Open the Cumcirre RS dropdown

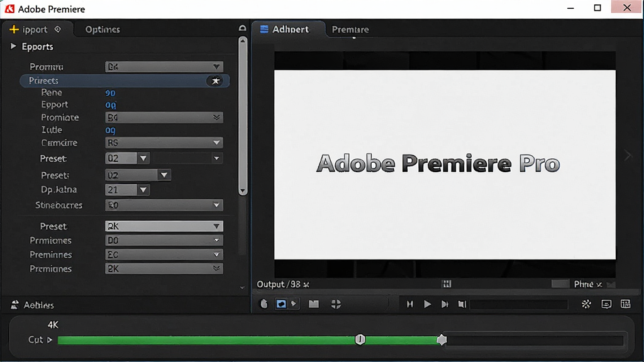tap(164, 143)
